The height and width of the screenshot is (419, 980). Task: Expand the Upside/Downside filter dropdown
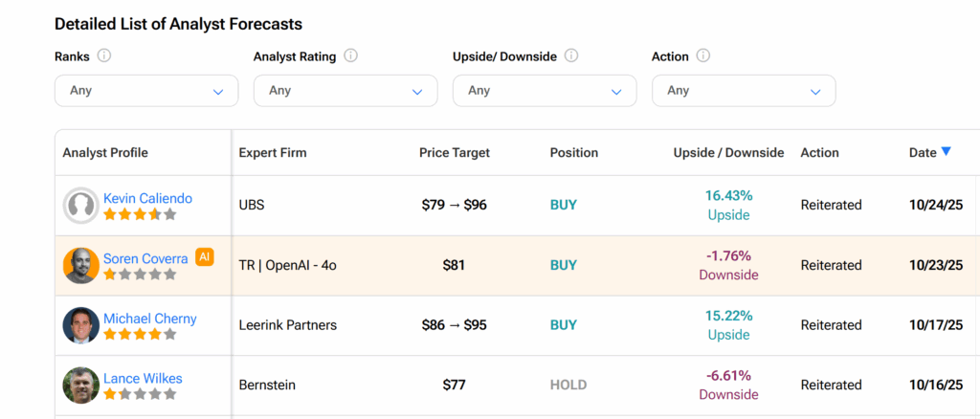pyautogui.click(x=545, y=91)
